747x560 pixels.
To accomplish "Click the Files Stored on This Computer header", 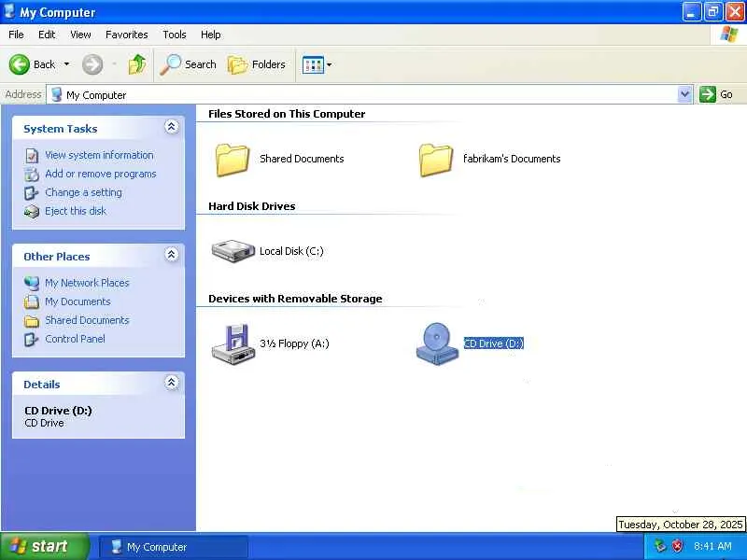I will [x=287, y=114].
